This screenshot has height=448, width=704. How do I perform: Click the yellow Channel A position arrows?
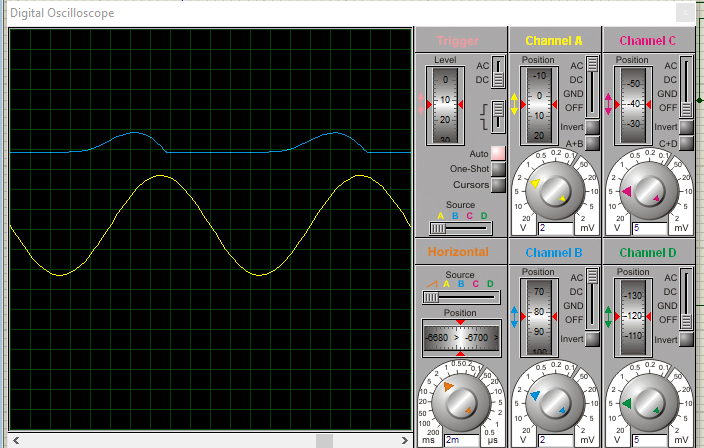coord(515,104)
